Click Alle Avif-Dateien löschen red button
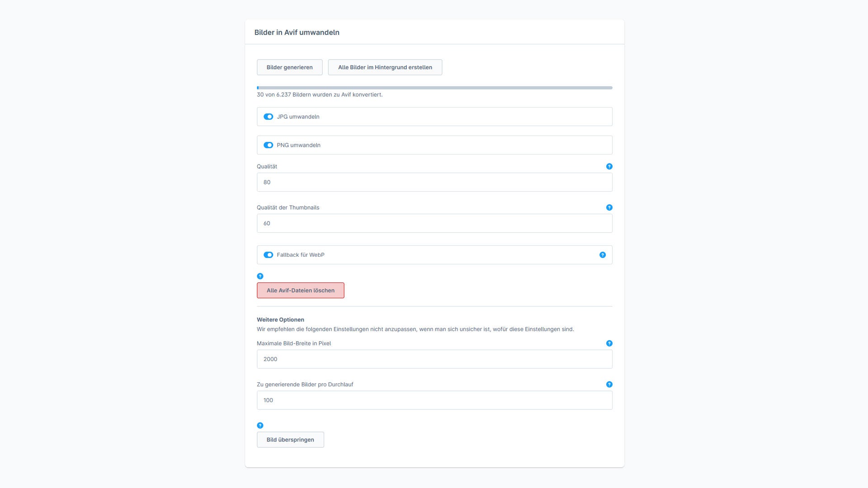Image resolution: width=868 pixels, height=488 pixels. (300, 291)
